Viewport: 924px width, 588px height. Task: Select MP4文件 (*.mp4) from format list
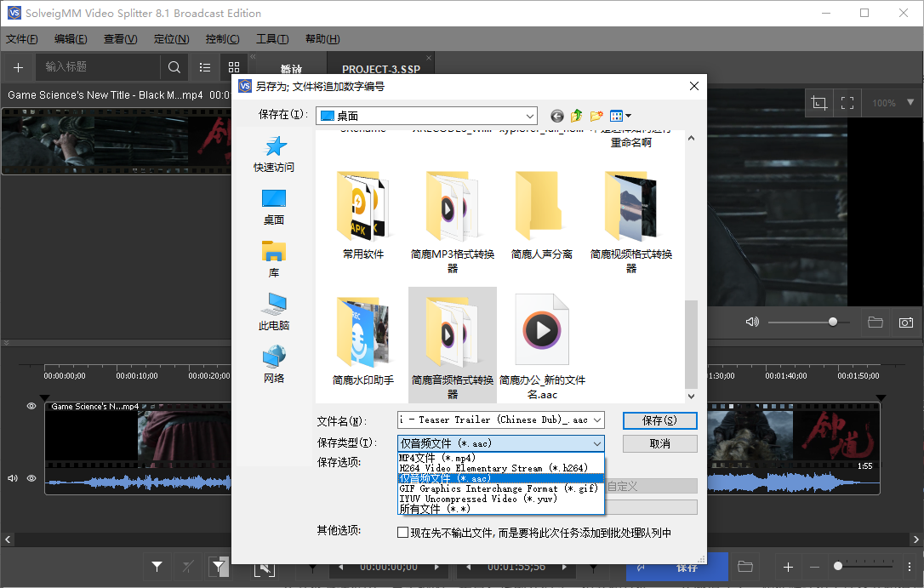442,457
